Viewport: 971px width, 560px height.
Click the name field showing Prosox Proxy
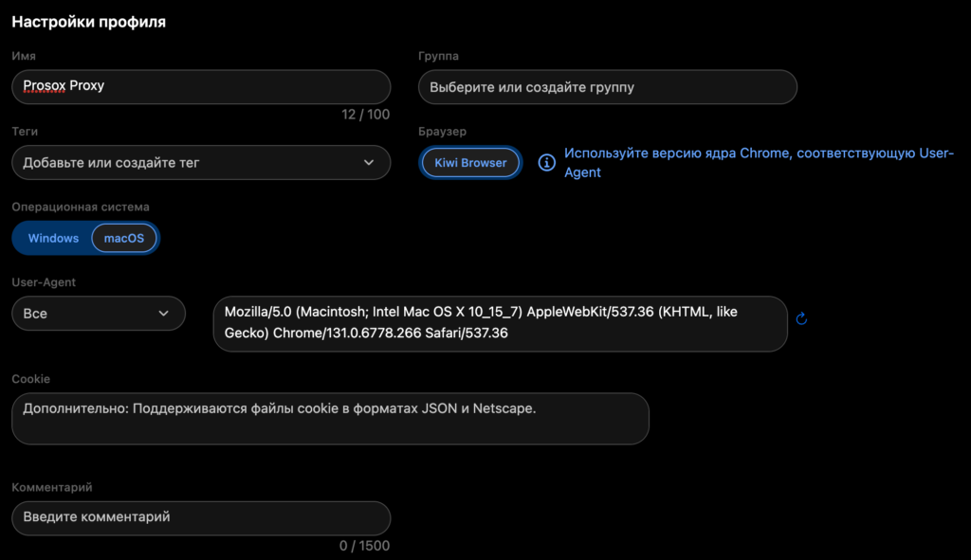tap(201, 86)
